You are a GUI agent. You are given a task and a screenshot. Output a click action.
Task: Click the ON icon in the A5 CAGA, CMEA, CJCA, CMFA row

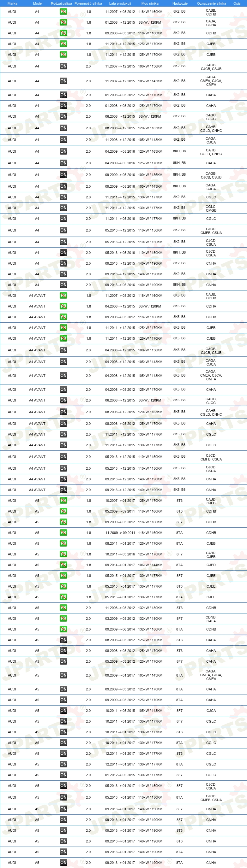click(x=63, y=676)
